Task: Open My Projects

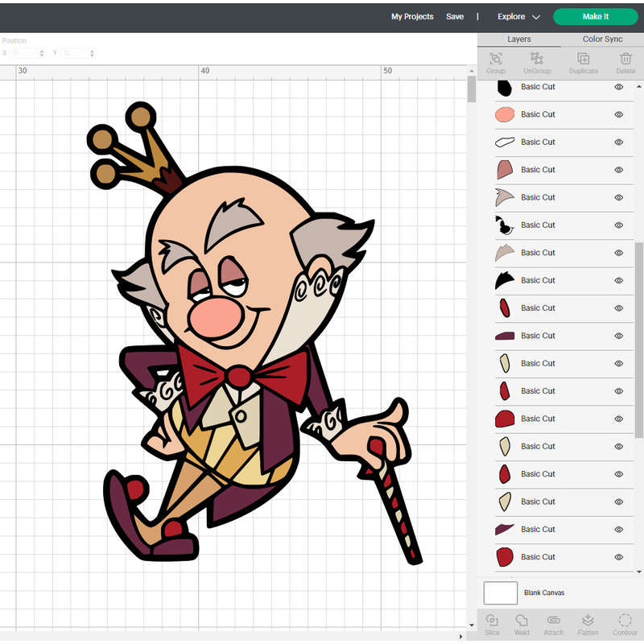Action: (x=412, y=16)
